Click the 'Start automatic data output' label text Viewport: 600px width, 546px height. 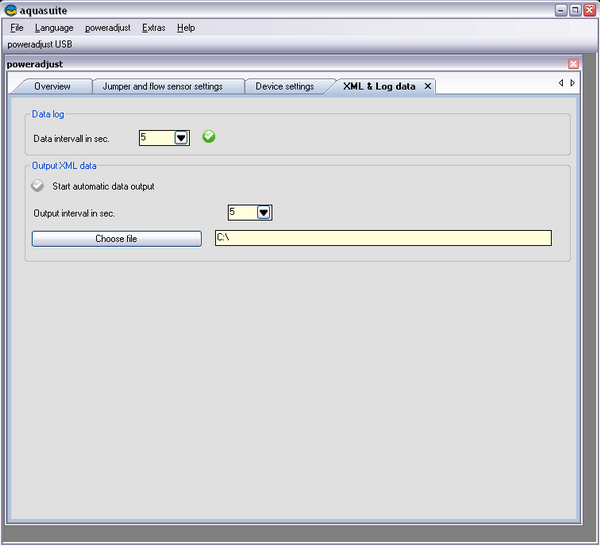tap(103, 186)
